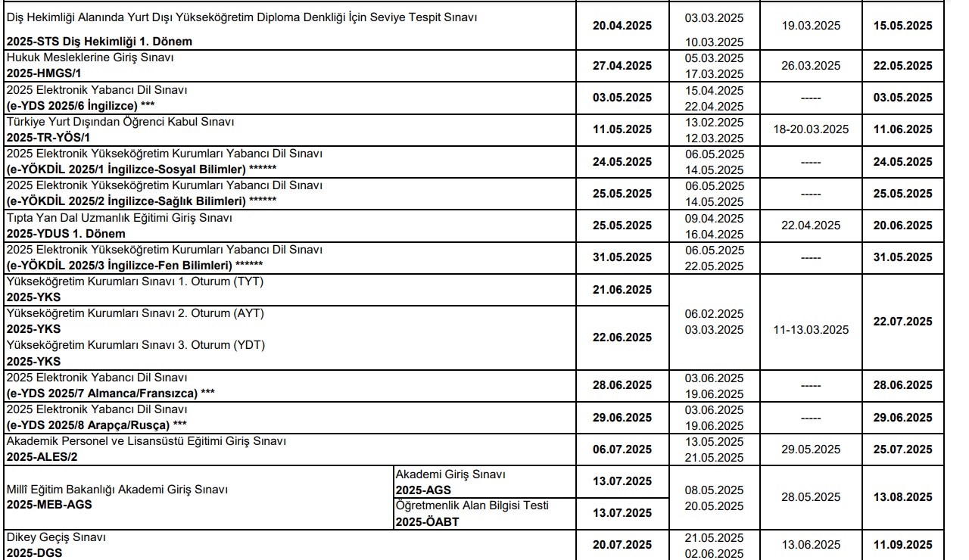The height and width of the screenshot is (560, 969).
Task: Select the '2025-TR-YÖS/1' code
Action: 47,138
